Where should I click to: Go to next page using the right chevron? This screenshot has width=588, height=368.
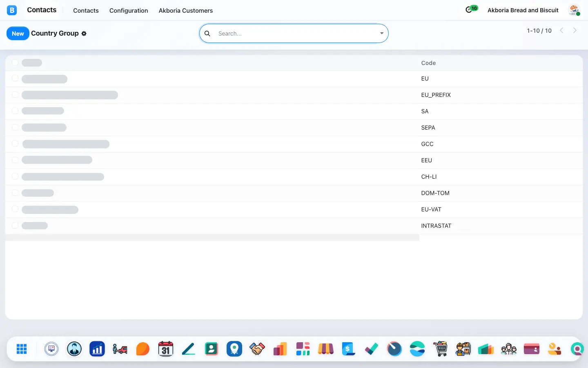pos(575,30)
